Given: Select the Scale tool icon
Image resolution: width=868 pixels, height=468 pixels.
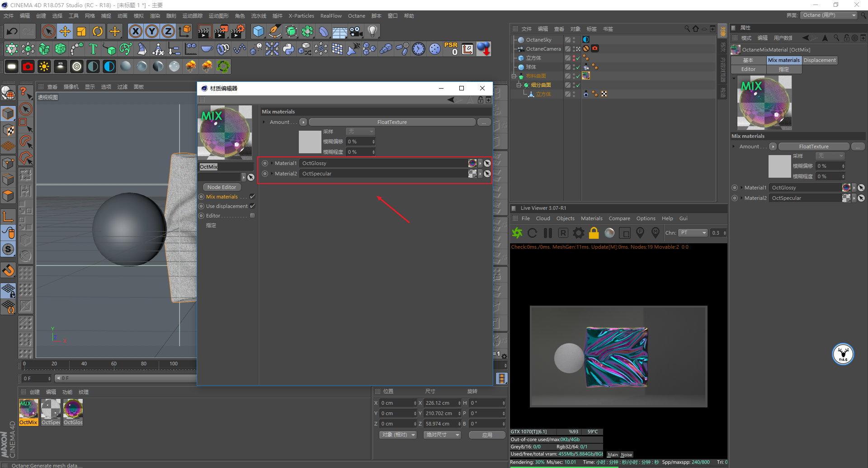Looking at the screenshot, I should point(81,31).
